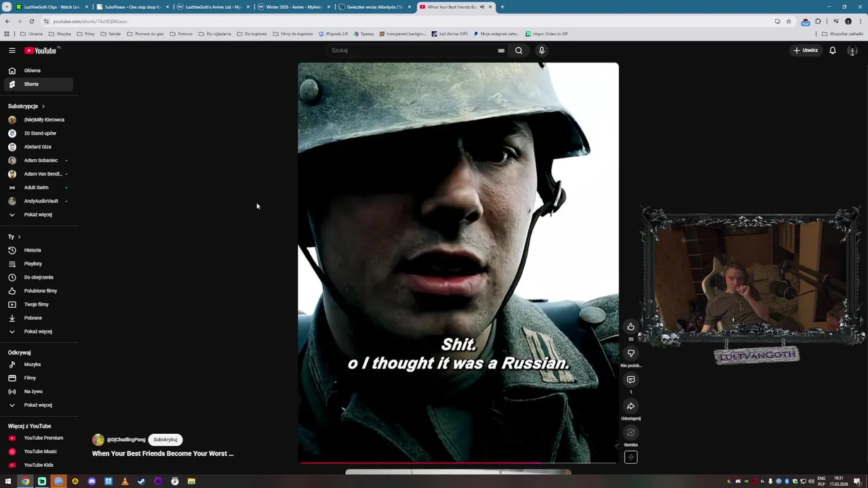
Task: Open the YouTube hamburger guide menu
Action: point(12,50)
